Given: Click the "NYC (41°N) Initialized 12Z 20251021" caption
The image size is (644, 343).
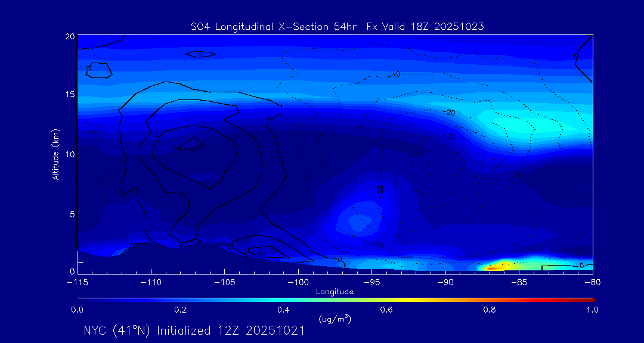Looking at the screenshot, I should 194,330.
